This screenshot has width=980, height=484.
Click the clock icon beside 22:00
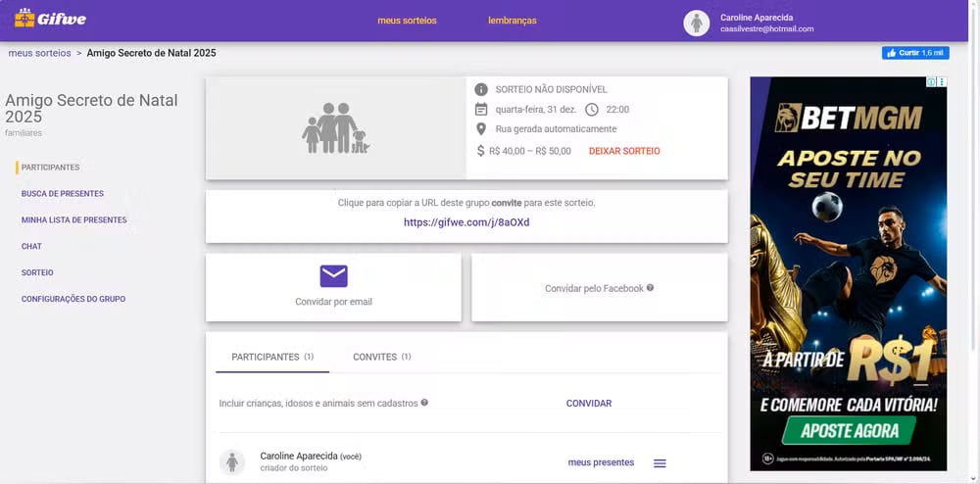pos(591,110)
